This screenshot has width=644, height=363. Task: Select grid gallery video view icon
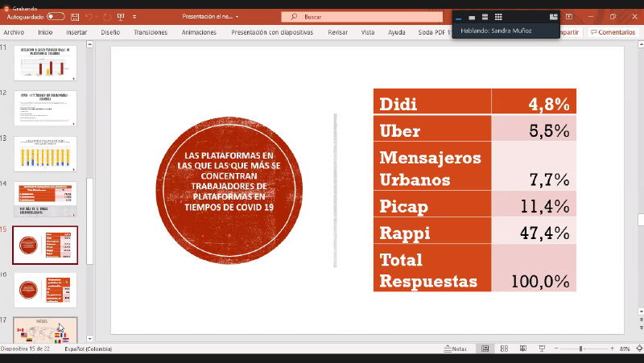[498, 17]
